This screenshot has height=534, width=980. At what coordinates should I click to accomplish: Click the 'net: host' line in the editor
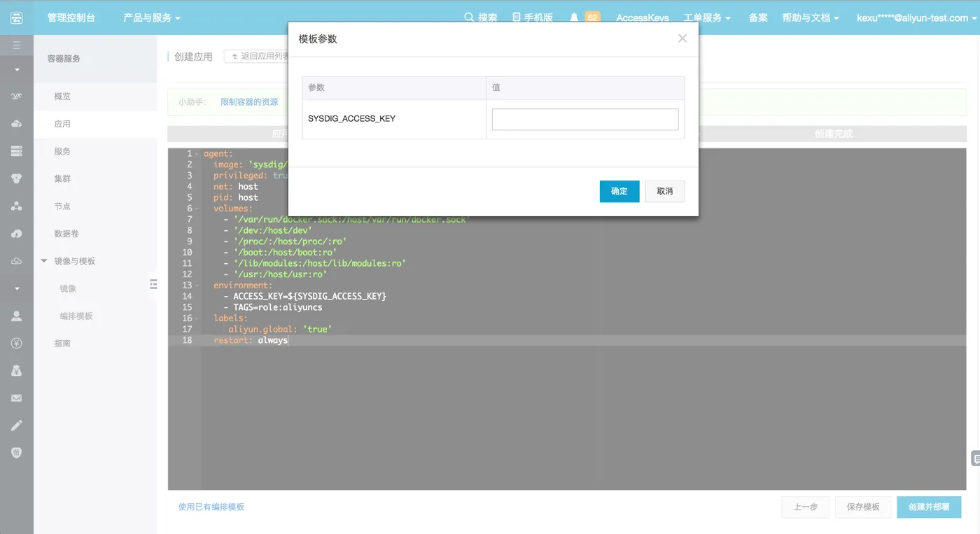[x=236, y=186]
